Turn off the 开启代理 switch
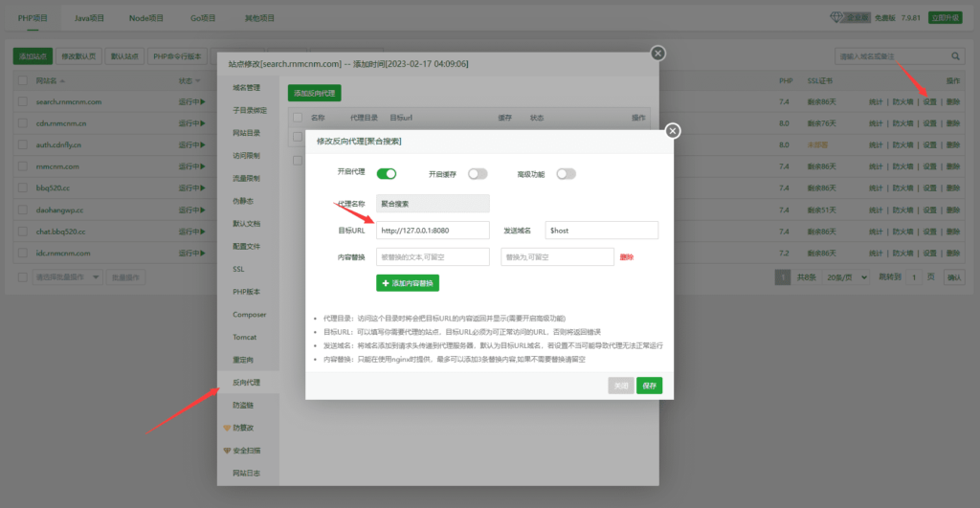Image resolution: width=980 pixels, height=508 pixels. (387, 174)
